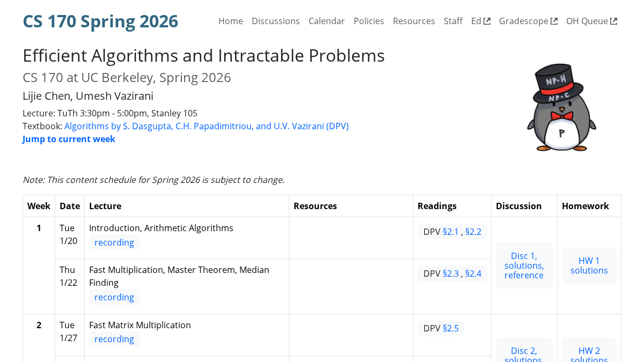Open the Home nav item
Screen dimensions: 644x362
coord(231,21)
